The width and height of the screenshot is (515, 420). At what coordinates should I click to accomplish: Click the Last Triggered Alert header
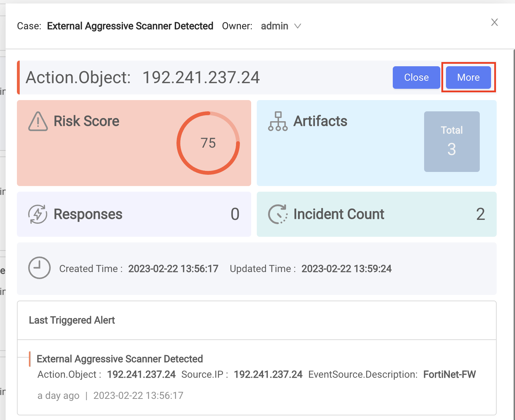pos(72,320)
